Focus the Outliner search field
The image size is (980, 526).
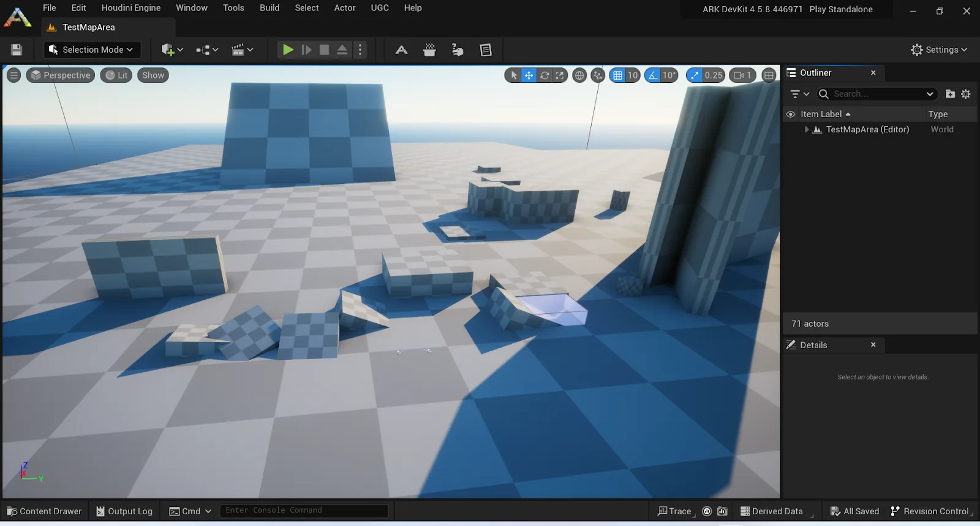(x=876, y=94)
